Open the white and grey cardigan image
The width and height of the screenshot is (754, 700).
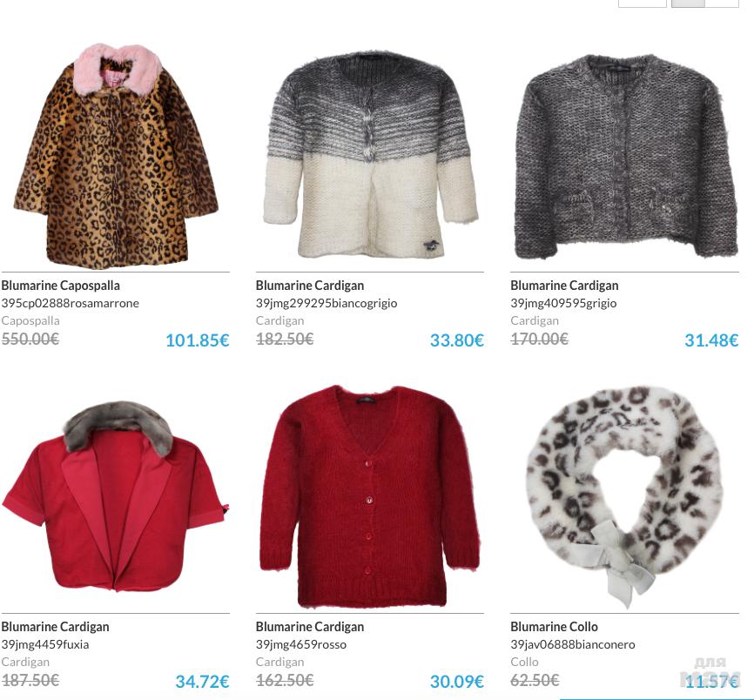(370, 154)
